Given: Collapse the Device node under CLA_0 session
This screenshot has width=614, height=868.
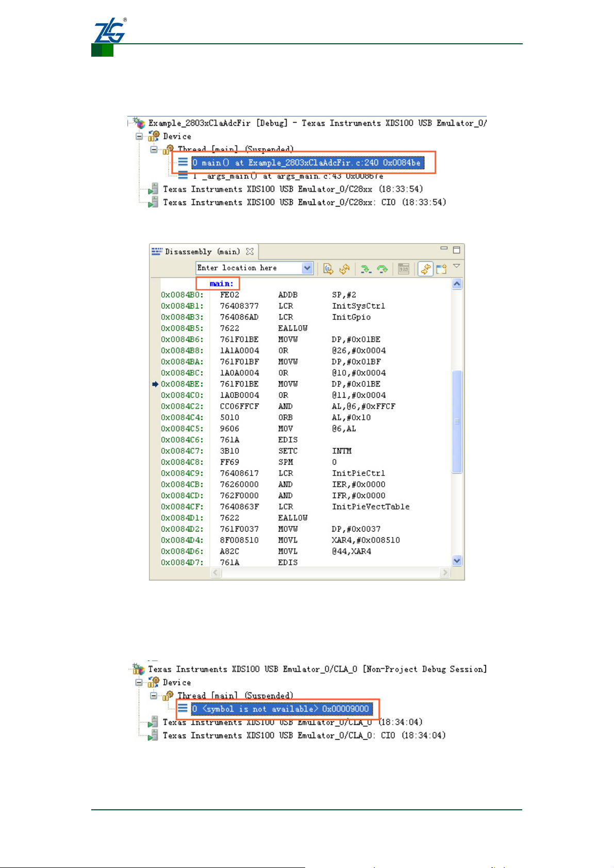Looking at the screenshot, I should point(139,683).
